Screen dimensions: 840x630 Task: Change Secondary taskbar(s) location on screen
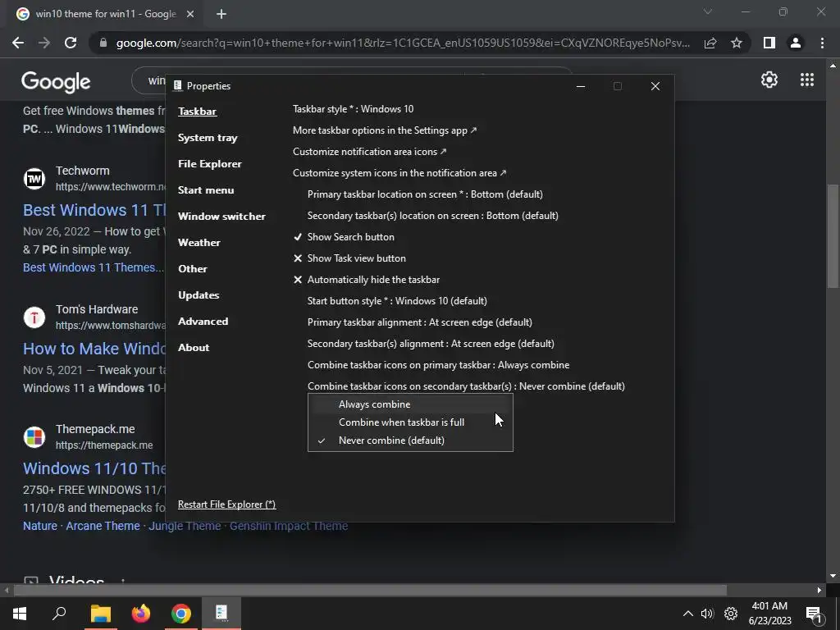click(x=433, y=216)
